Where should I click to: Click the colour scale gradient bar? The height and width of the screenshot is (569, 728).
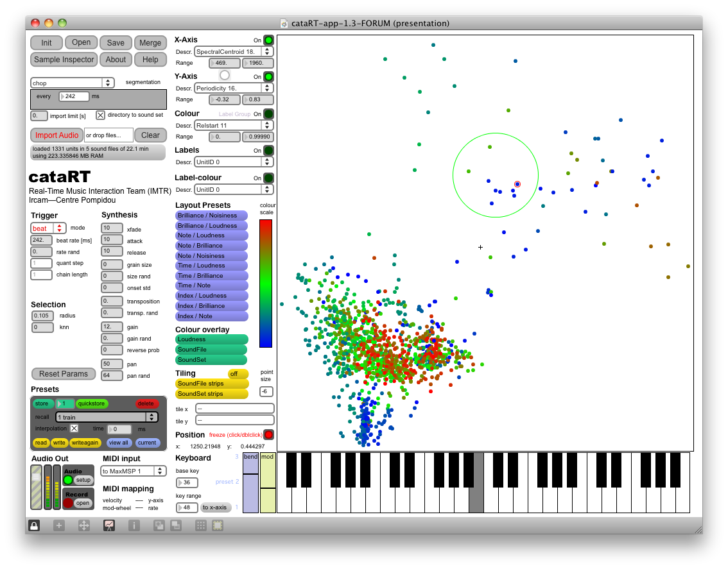pyautogui.click(x=266, y=283)
